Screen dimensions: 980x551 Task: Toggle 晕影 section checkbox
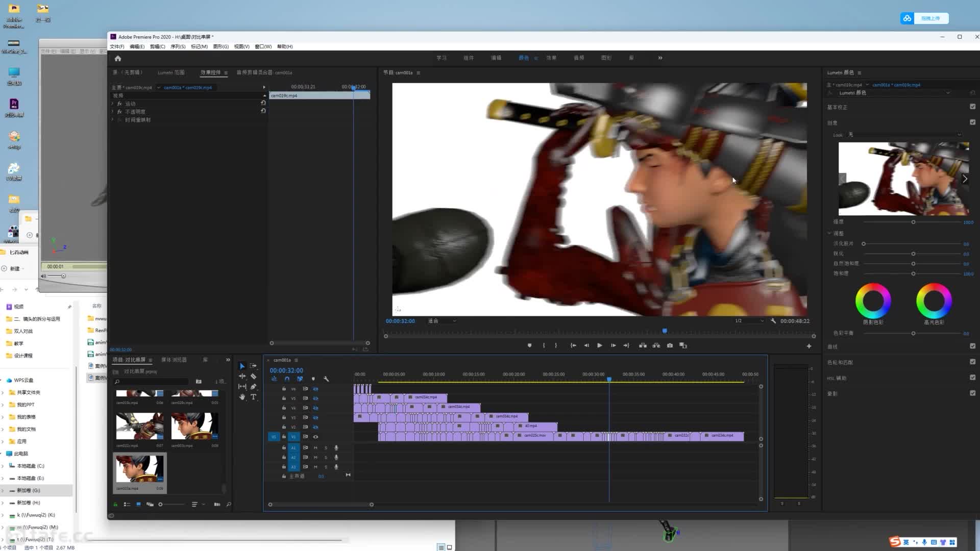click(972, 393)
